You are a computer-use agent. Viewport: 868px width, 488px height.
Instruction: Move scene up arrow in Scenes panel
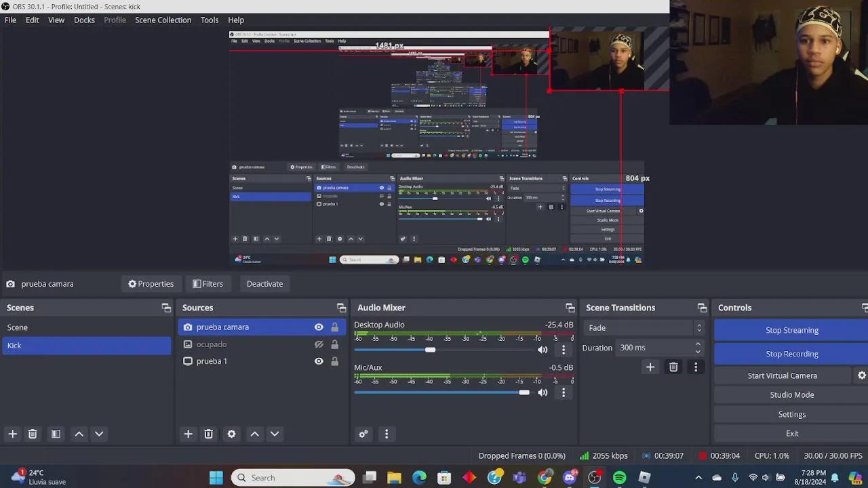point(79,434)
